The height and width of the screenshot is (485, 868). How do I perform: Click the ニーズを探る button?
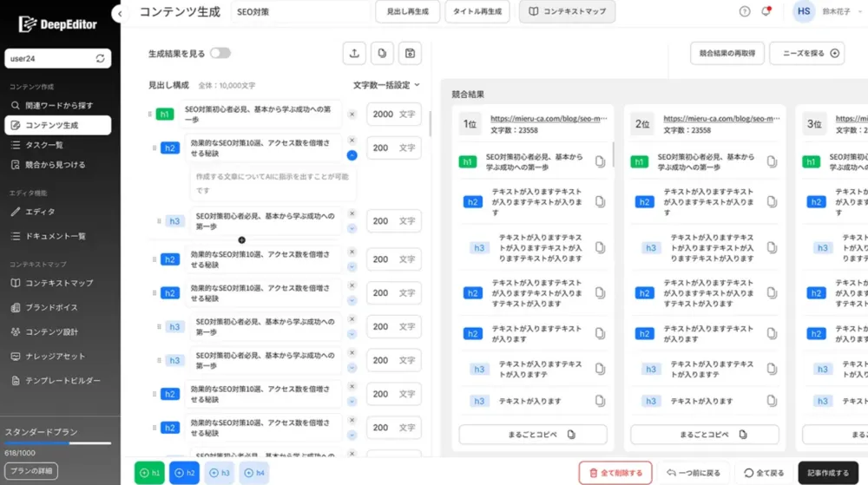tap(807, 53)
